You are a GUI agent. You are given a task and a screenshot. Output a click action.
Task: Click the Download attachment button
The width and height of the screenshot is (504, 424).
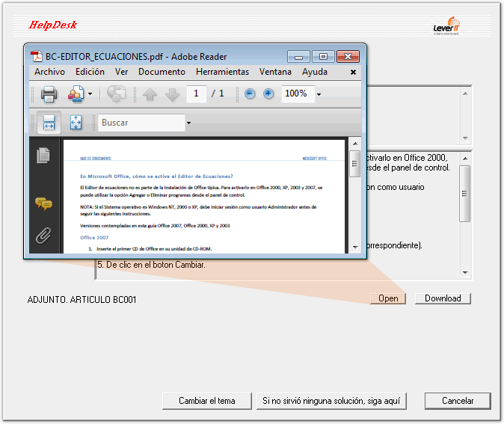point(443,298)
